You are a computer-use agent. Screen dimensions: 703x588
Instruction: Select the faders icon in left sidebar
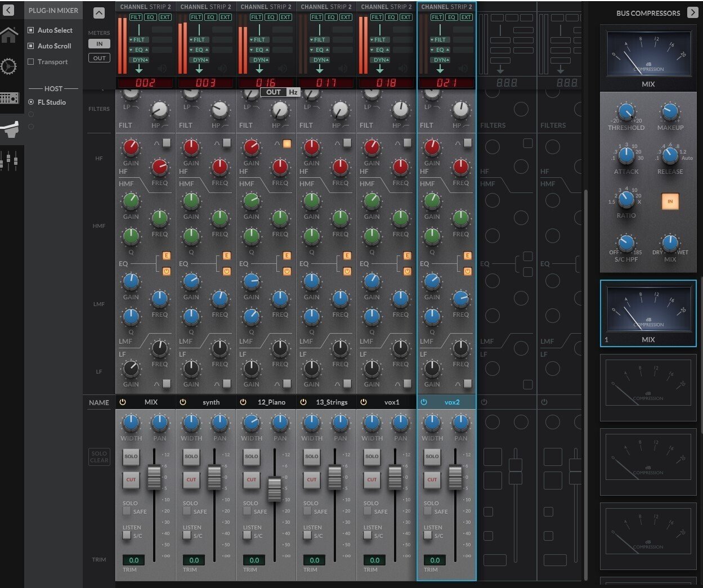[9, 161]
